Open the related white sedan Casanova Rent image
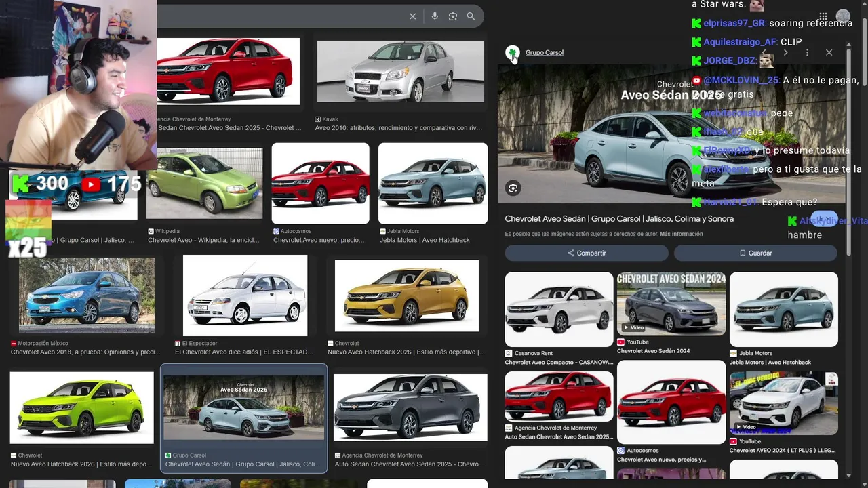This screenshot has width=868, height=488. [559, 309]
